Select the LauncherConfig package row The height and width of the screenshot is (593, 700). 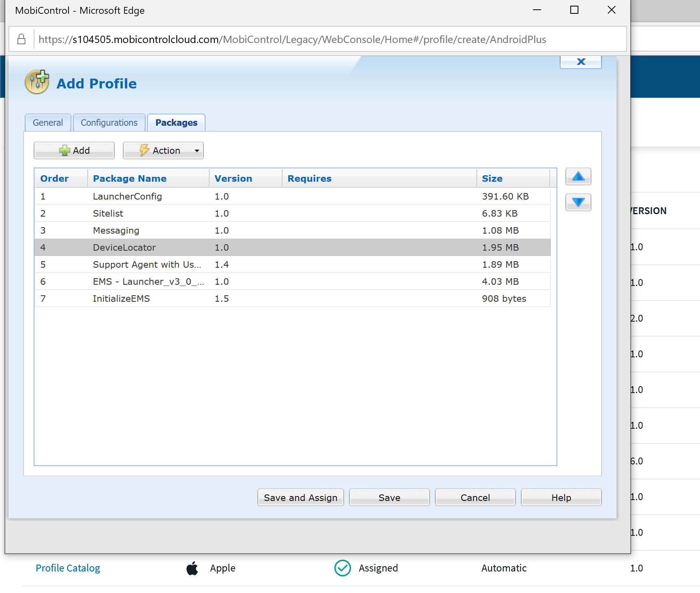click(293, 196)
